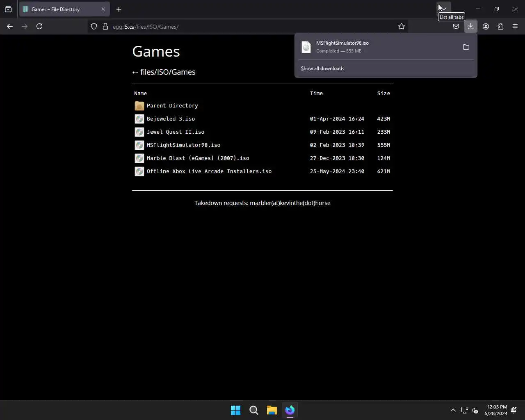Select the Games page heading

[156, 51]
